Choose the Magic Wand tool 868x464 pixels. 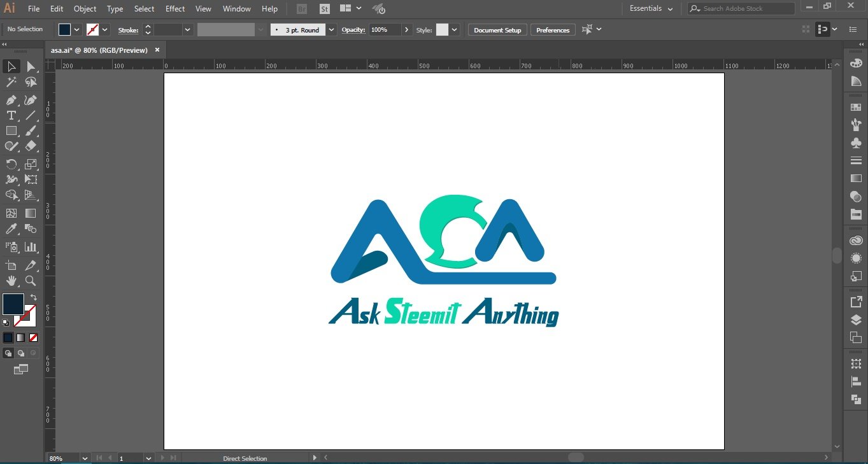pyautogui.click(x=11, y=82)
